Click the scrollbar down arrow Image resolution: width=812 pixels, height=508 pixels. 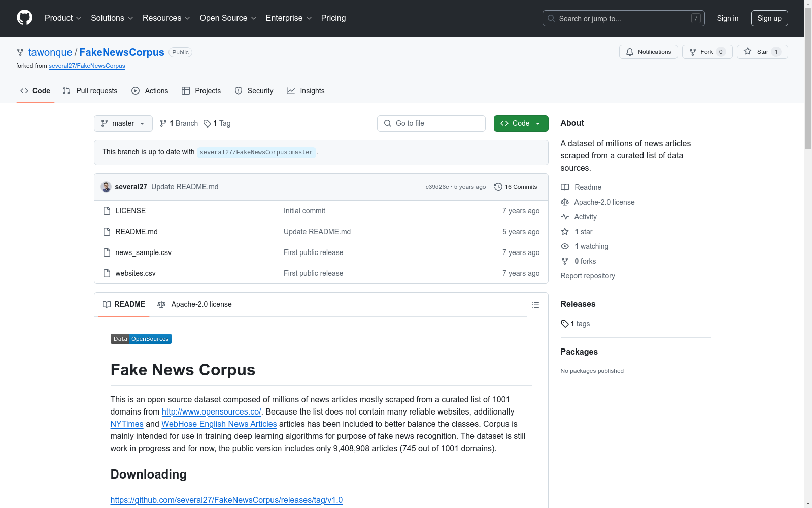(808, 504)
